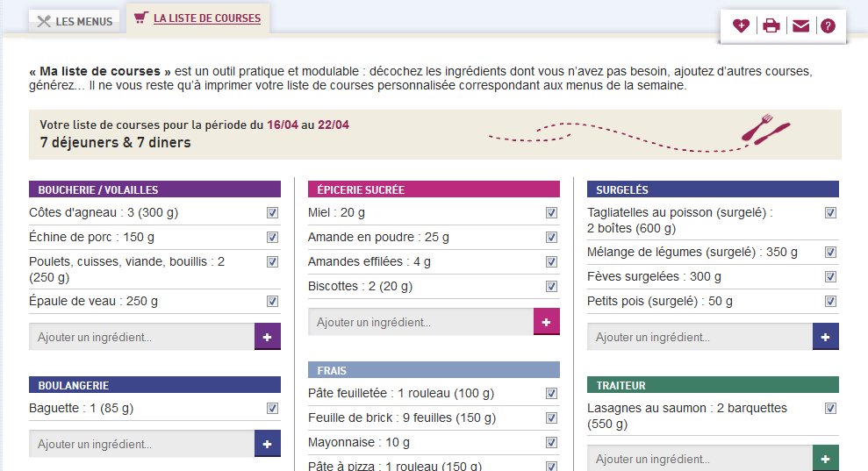Click plus button in Boulangerie section
This screenshot has width=868, height=471.
pyautogui.click(x=268, y=444)
